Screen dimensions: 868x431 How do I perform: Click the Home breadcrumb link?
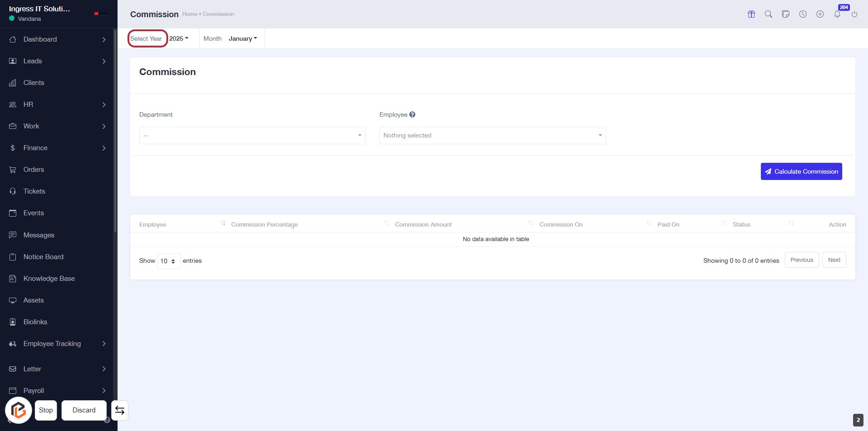coord(189,14)
